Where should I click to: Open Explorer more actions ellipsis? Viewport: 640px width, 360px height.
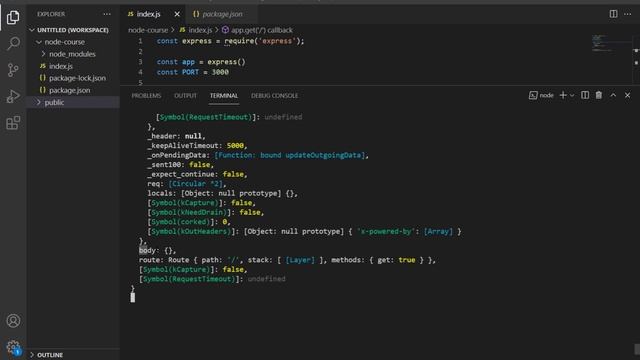[107, 14]
